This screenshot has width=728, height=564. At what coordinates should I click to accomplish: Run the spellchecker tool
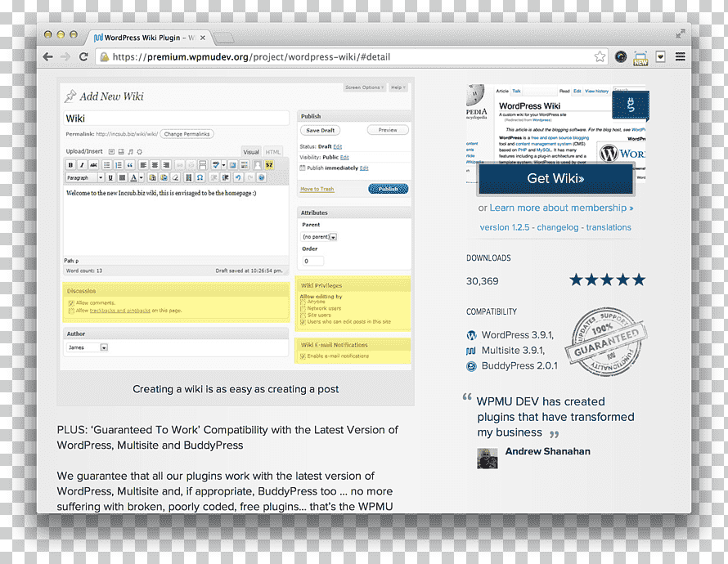coord(215,165)
